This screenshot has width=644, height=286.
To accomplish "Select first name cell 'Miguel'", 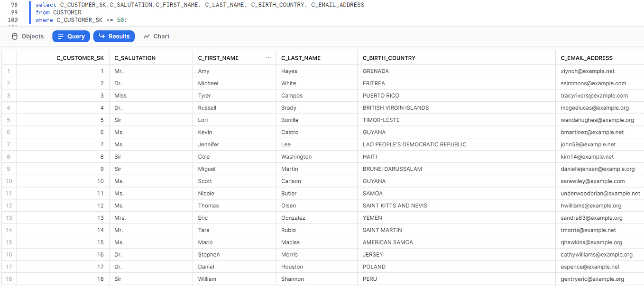I will (206, 169).
